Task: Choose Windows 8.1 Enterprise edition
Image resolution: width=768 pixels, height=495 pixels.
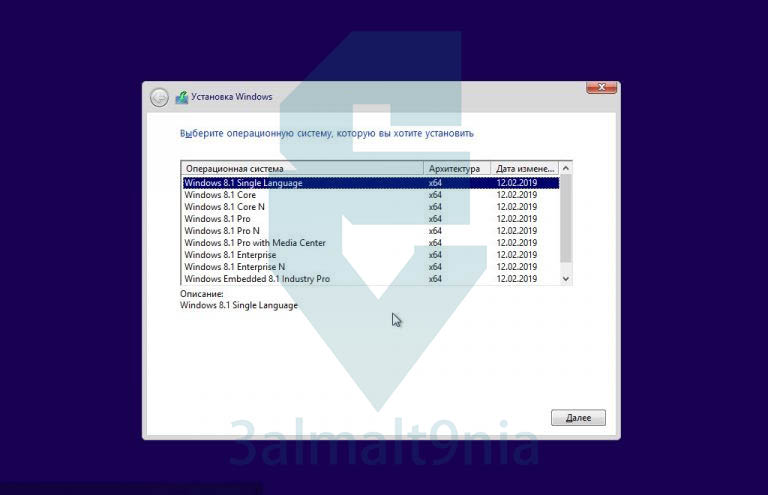Action: pos(371,255)
